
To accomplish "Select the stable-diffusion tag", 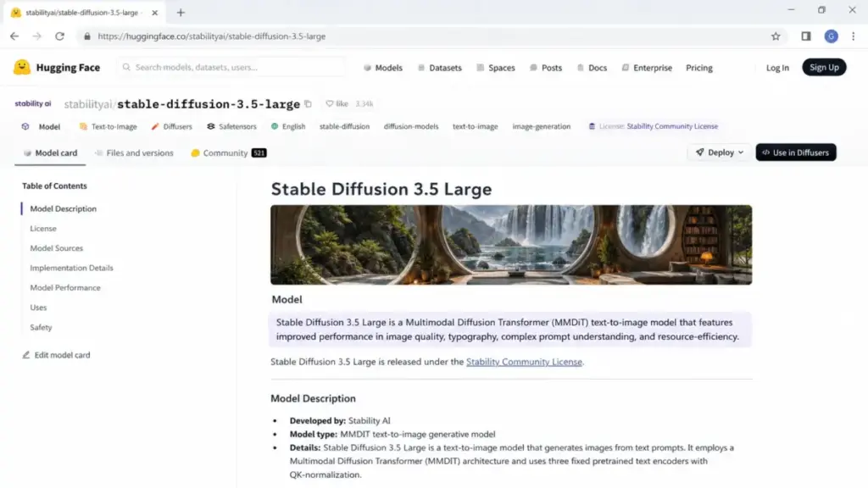I will [x=344, y=126].
